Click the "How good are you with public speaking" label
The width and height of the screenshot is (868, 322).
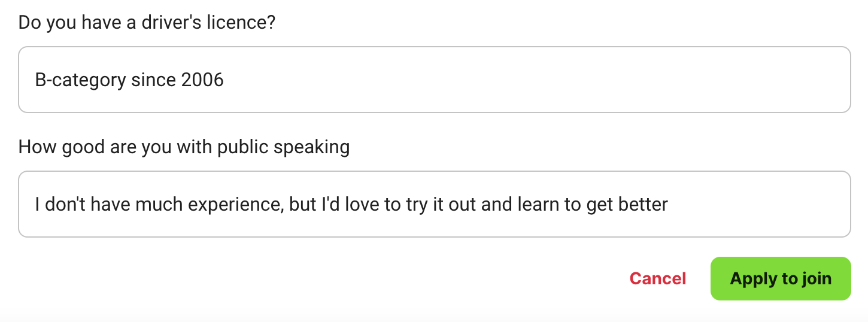184,147
